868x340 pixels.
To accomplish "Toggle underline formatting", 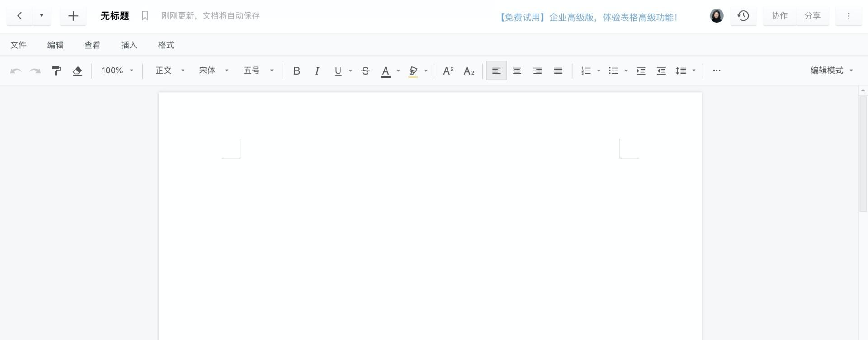I will pyautogui.click(x=338, y=71).
